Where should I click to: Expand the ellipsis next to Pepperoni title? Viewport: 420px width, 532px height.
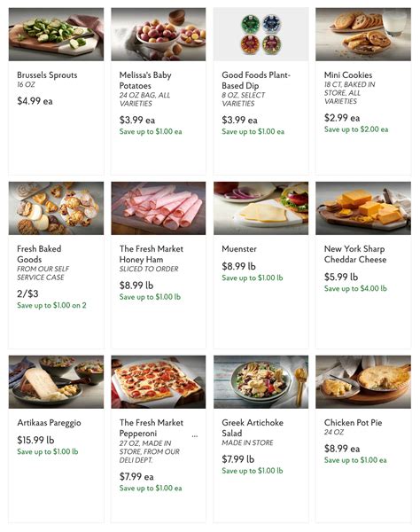[195, 436]
